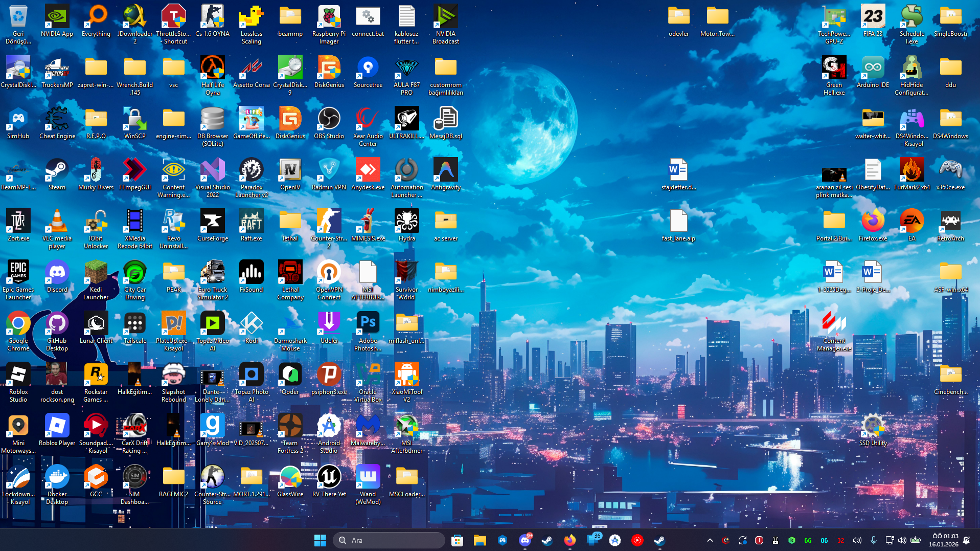This screenshot has width=980, height=551.
Task: Open Malwarebytes desktop shortcut
Action: tap(368, 430)
